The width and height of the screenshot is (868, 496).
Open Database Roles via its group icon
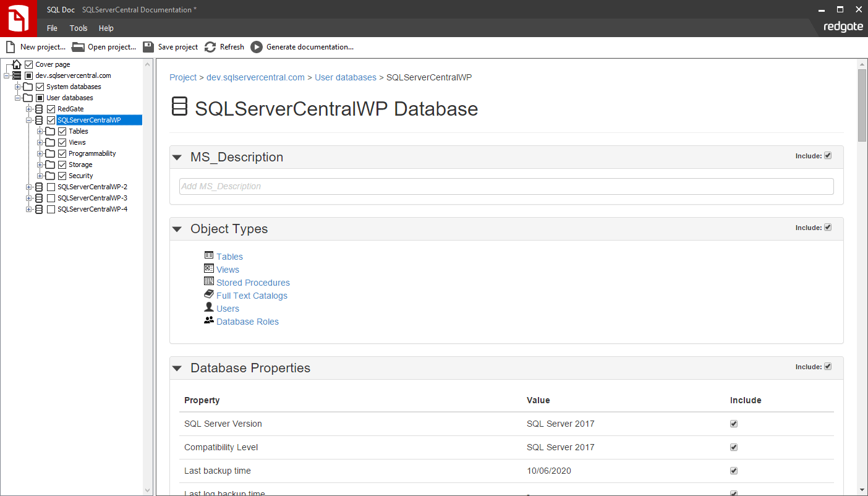(209, 320)
